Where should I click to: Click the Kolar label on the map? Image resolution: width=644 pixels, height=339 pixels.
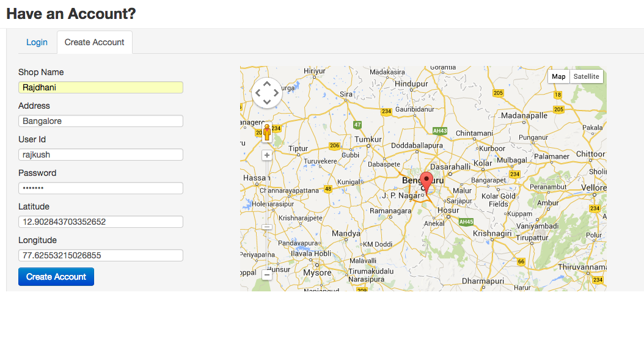pos(483,163)
